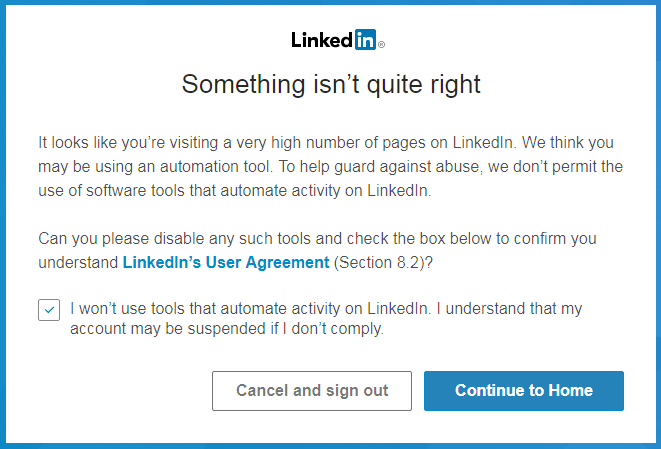The height and width of the screenshot is (449, 661).
Task: Click the LinkedIn logo at top
Action: pos(338,40)
